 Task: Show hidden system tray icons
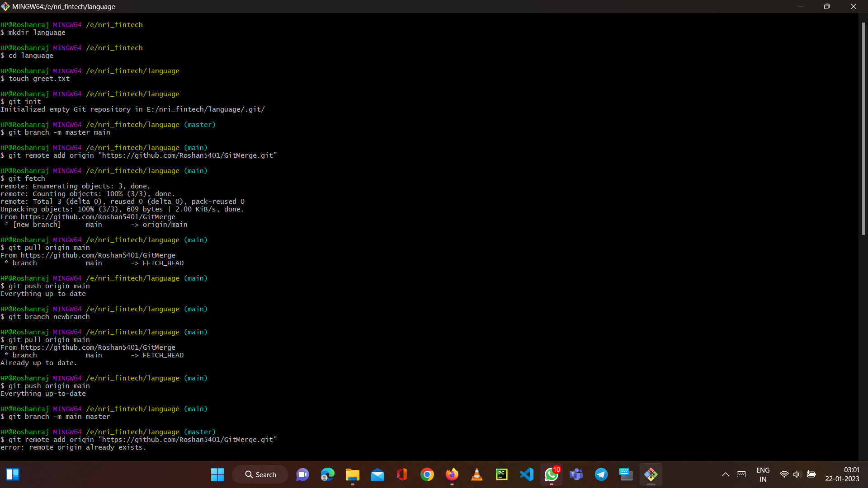[x=725, y=474]
